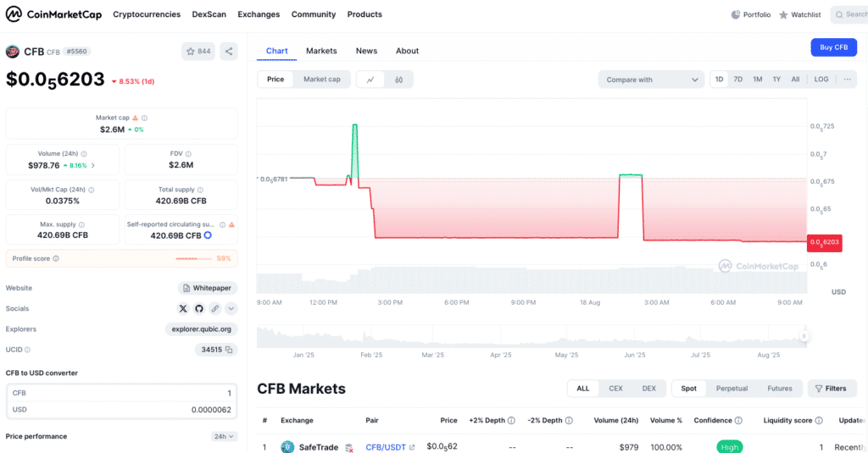Select the 7D chart time range
This screenshot has height=453, width=868.
pos(738,80)
